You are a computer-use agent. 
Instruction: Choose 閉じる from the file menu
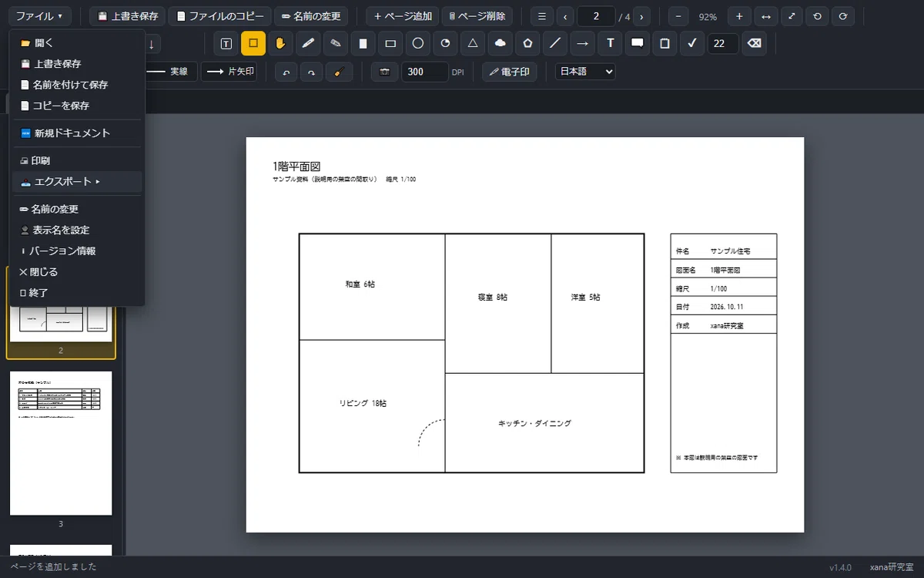(x=77, y=272)
